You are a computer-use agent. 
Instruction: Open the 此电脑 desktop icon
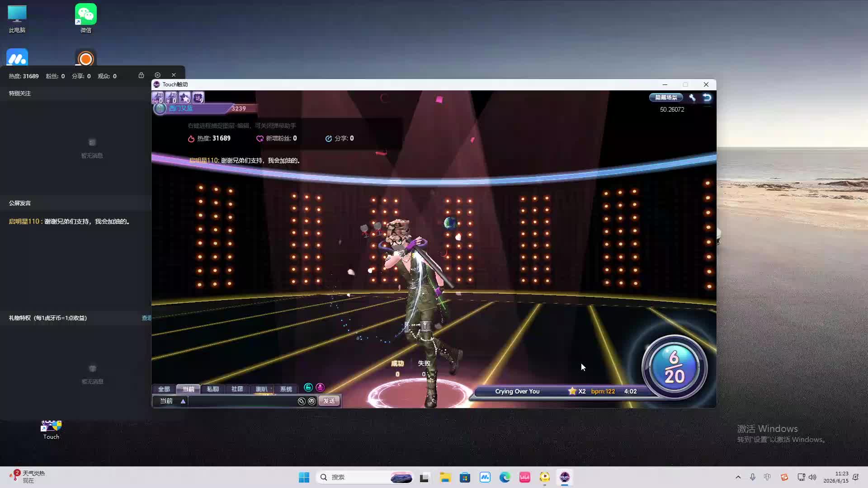point(17,19)
